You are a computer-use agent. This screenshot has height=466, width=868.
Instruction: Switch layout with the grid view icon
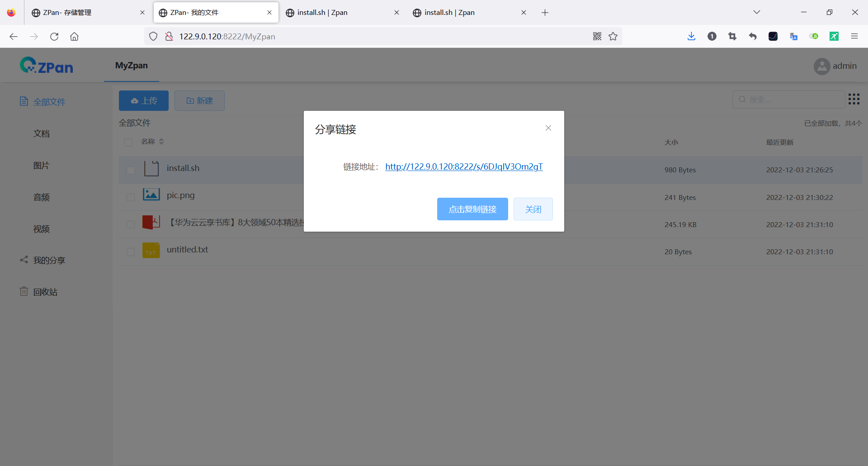click(x=854, y=99)
